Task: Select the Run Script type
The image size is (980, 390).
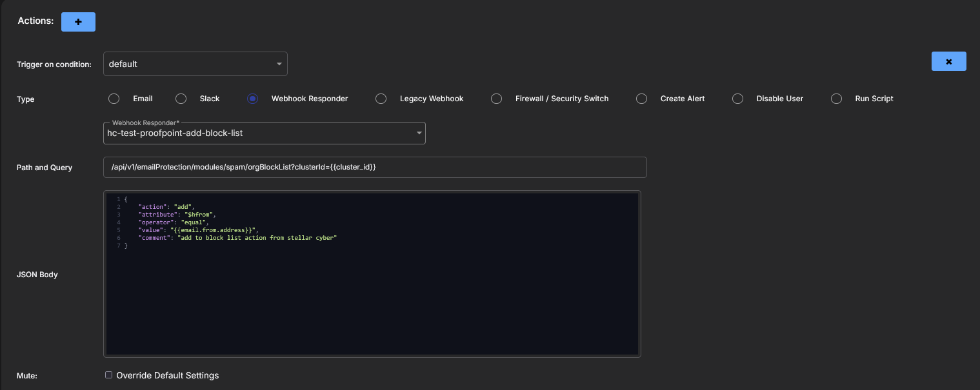Action: click(837, 99)
